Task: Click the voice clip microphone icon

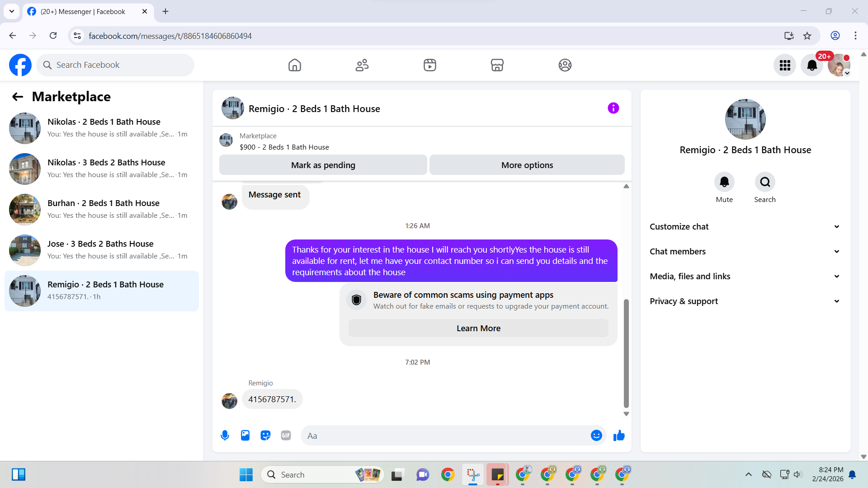Action: click(225, 436)
